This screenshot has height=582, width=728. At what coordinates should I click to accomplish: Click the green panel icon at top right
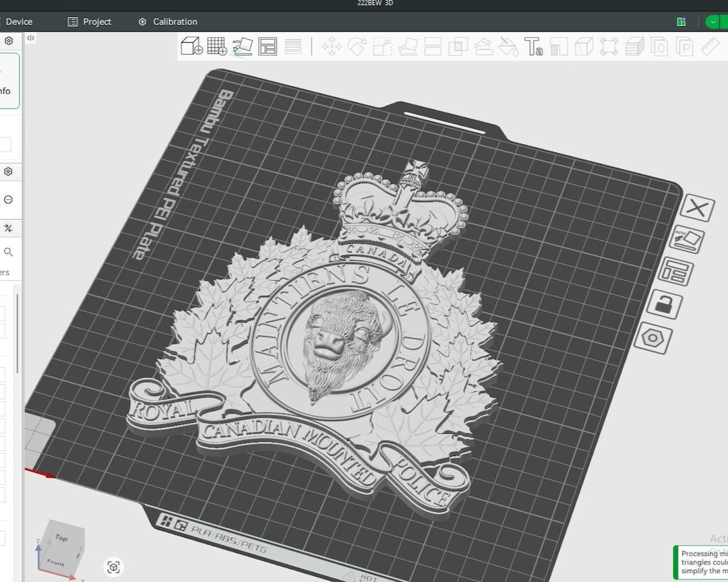point(681,22)
